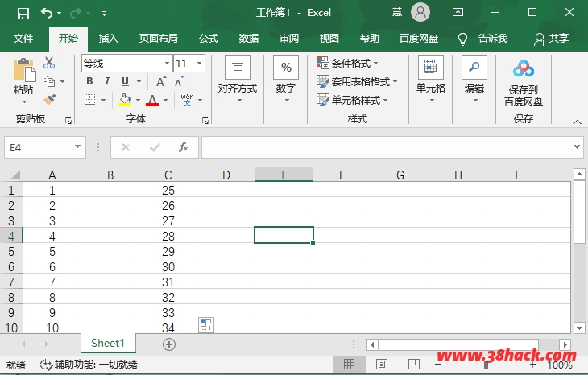This screenshot has height=375, width=588.
Task: Click the increase font size icon
Action: point(161,81)
